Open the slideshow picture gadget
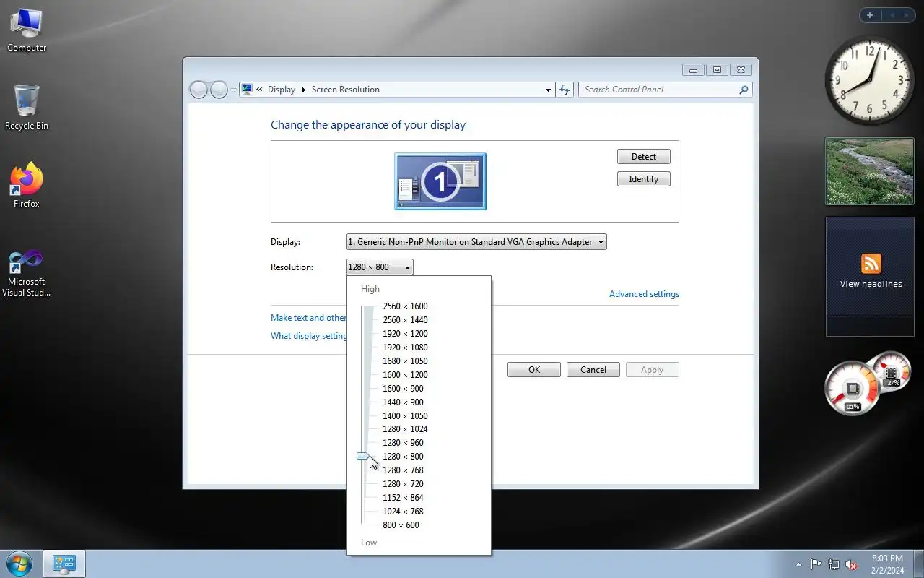Screen dimensions: 924x578 tap(870, 171)
